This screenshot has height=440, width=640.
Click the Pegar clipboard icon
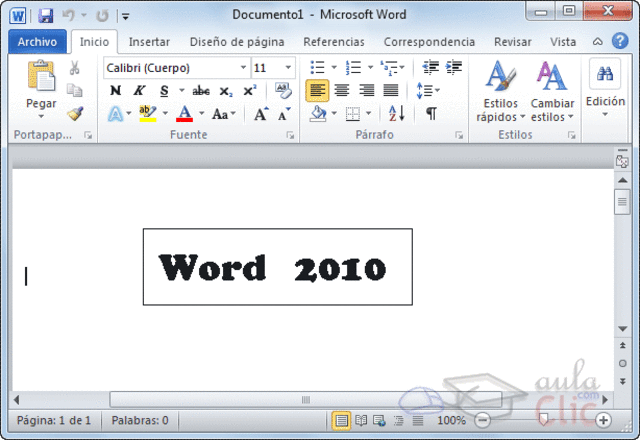pos(41,76)
